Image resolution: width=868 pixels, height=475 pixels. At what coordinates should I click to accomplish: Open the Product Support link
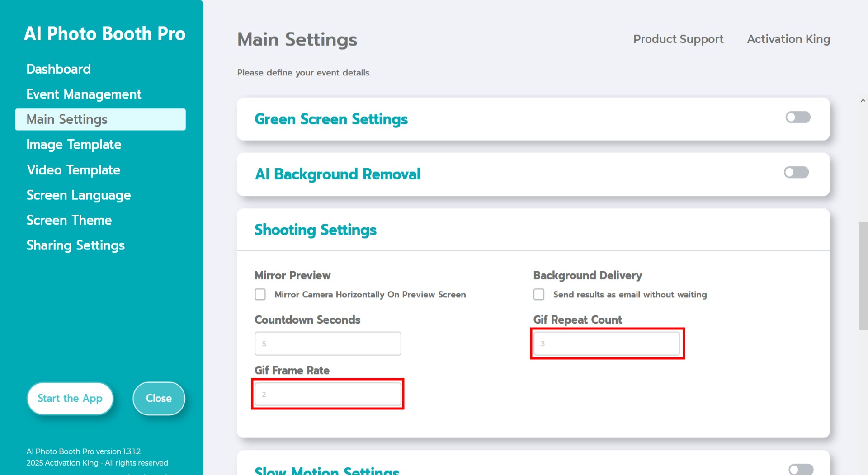click(x=678, y=39)
